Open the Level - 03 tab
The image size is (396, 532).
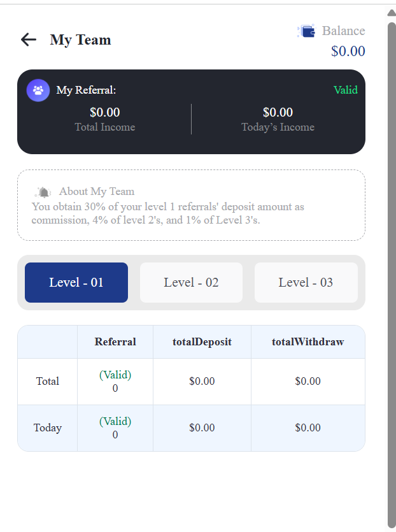pos(306,282)
